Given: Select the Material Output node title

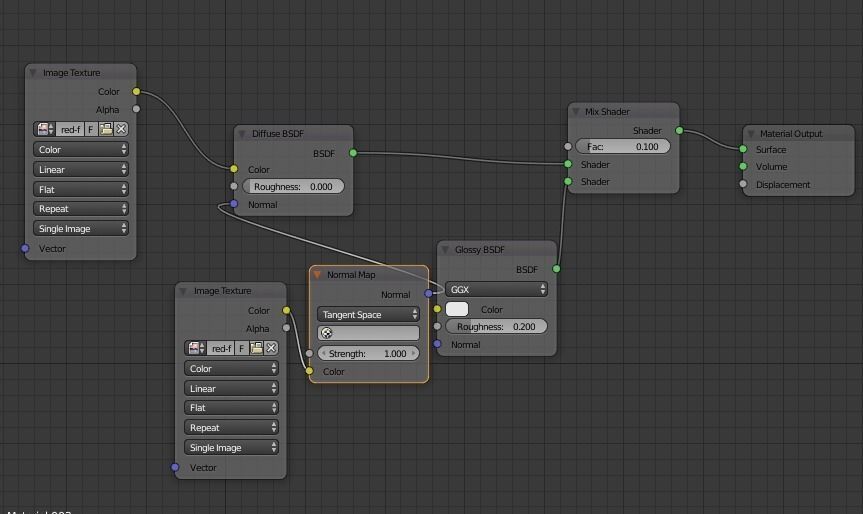Looking at the screenshot, I should (791, 134).
